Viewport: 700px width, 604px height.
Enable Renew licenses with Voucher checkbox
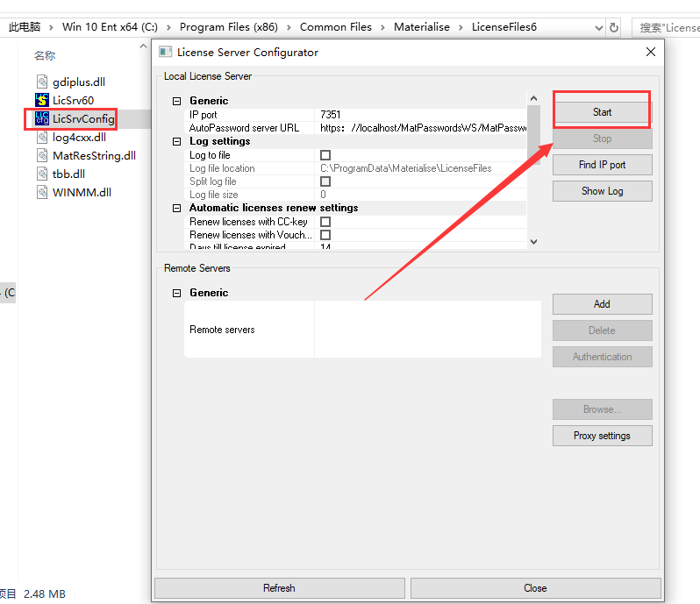325,235
